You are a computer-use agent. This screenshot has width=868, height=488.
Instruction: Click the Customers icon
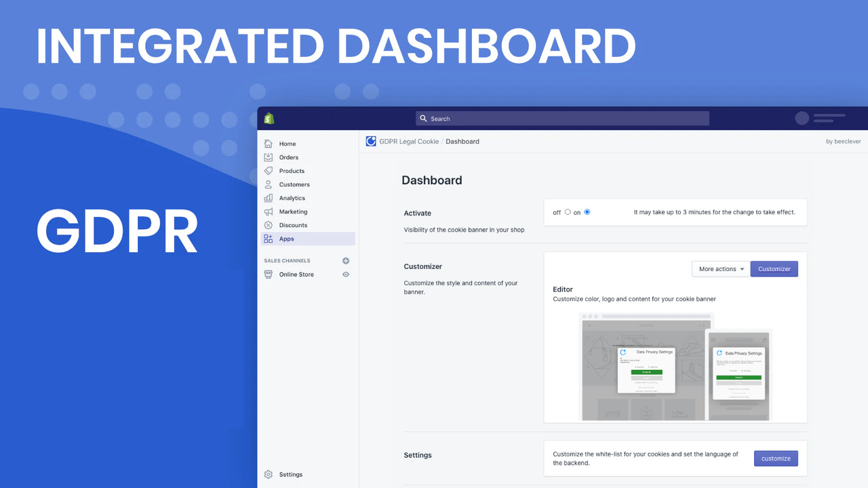(x=269, y=184)
